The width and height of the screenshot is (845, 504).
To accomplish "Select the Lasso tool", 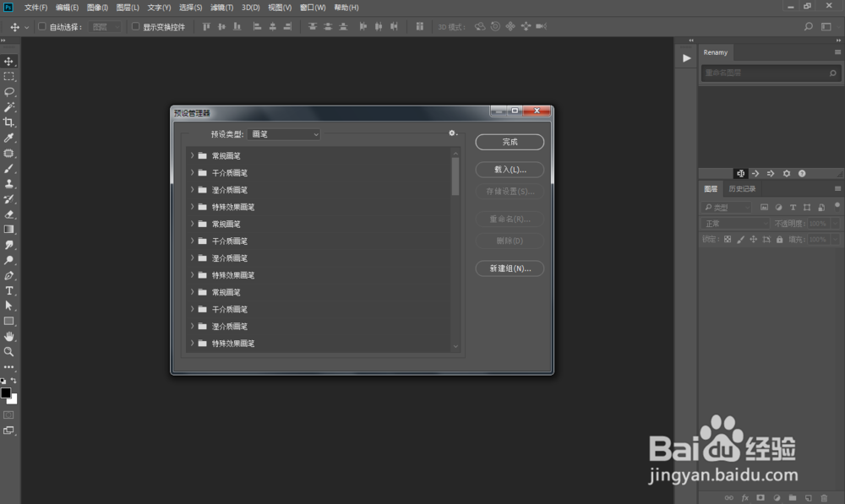I will (8, 91).
